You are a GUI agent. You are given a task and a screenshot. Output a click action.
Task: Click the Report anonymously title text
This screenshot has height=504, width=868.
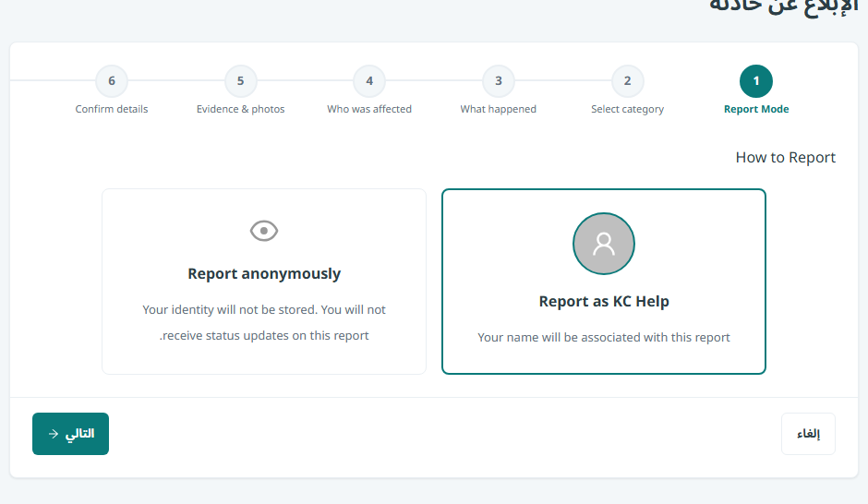tap(264, 274)
